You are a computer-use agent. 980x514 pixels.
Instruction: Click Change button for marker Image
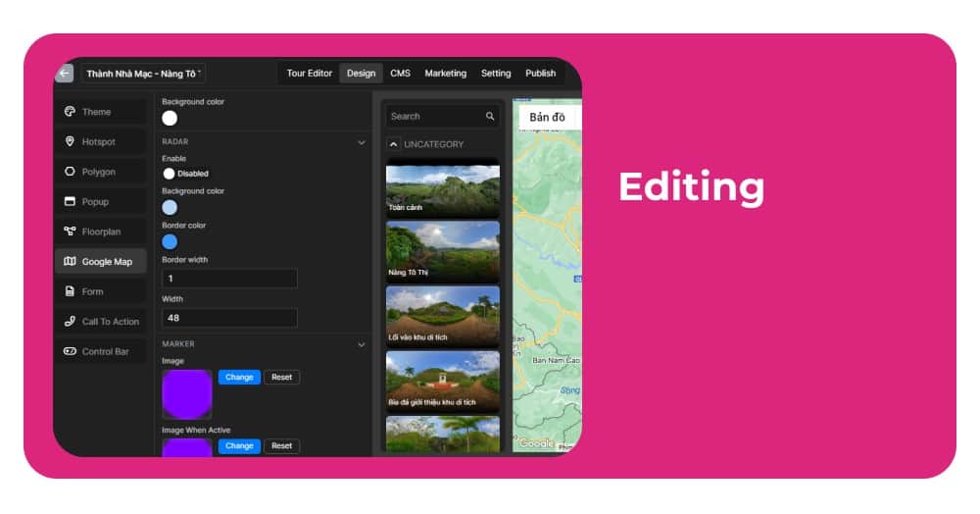(239, 378)
